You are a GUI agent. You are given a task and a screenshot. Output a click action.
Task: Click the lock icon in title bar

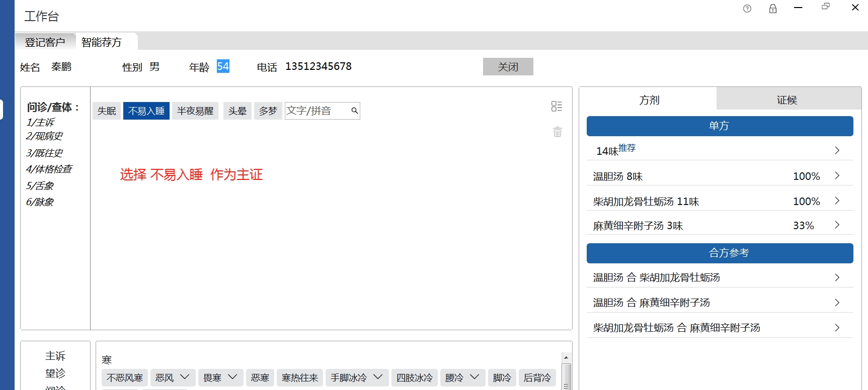click(773, 9)
